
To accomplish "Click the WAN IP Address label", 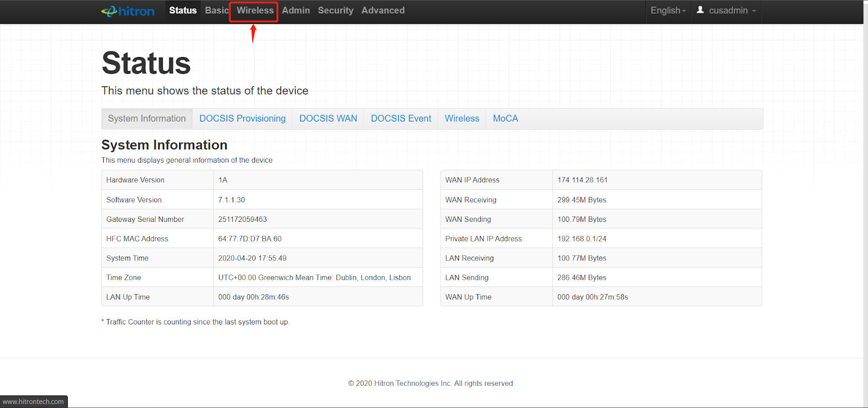I will (x=473, y=180).
